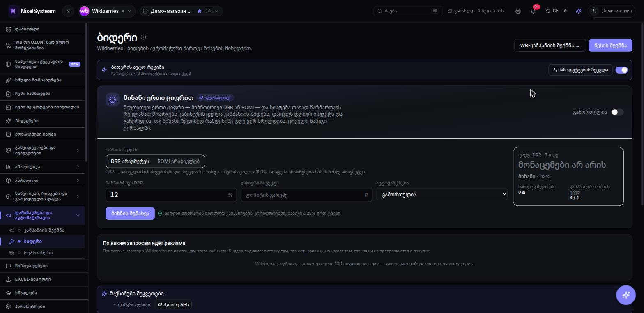This screenshot has height=313, width=644.
Task: Click the info icon next to ბიდერი title
Action: (143, 37)
